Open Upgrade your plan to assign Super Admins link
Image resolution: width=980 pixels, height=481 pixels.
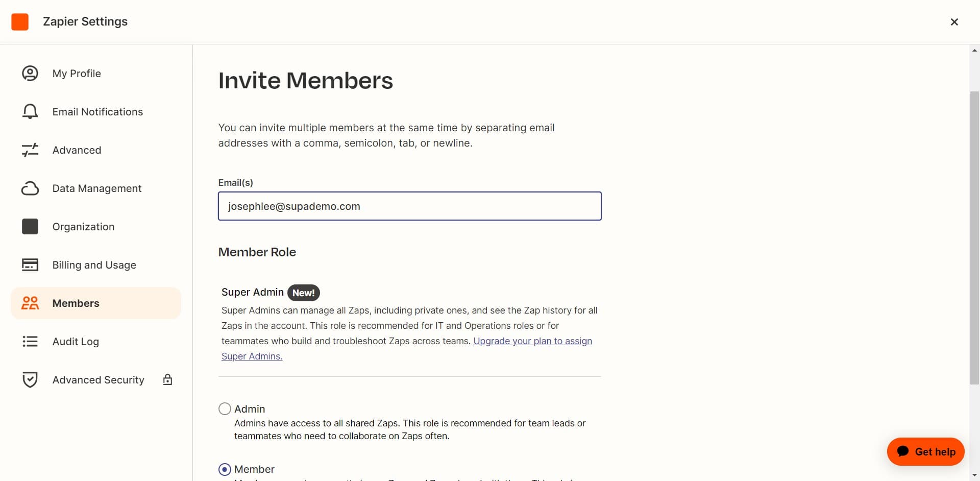pyautogui.click(x=532, y=341)
